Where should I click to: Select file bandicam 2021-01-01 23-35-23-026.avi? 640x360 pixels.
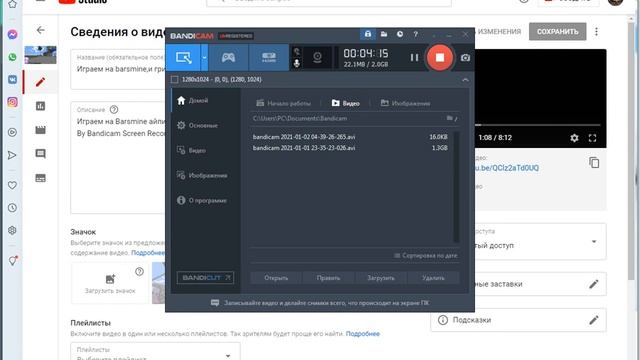[x=350, y=148]
